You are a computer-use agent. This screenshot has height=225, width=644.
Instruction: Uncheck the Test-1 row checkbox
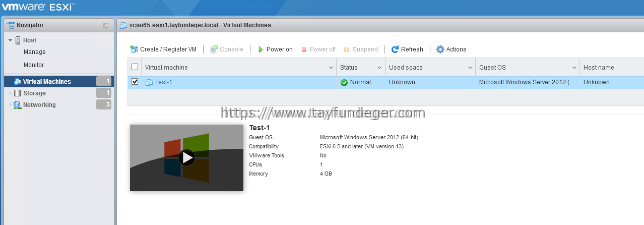(x=135, y=82)
